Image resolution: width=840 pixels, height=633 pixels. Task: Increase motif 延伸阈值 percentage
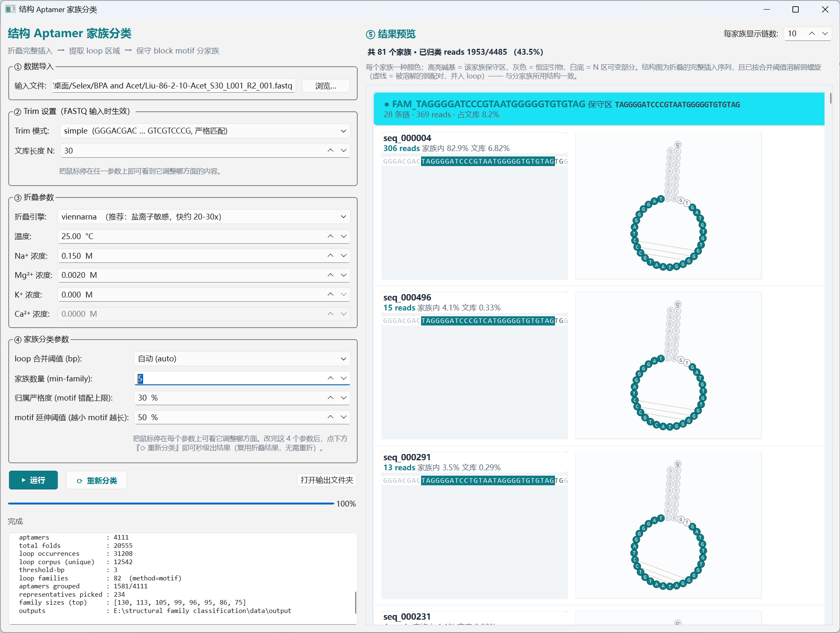click(x=330, y=417)
